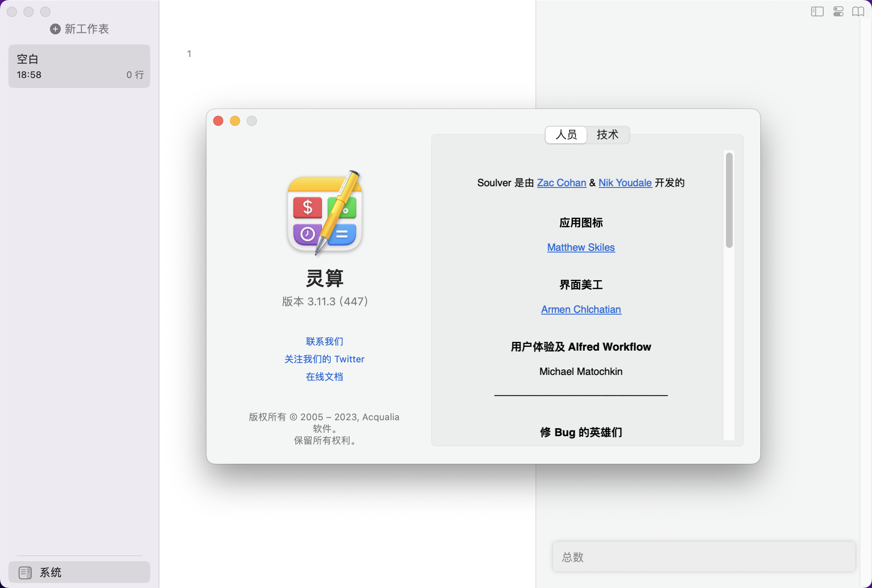
Task: Open the Zac Cohan link
Action: coord(561,183)
